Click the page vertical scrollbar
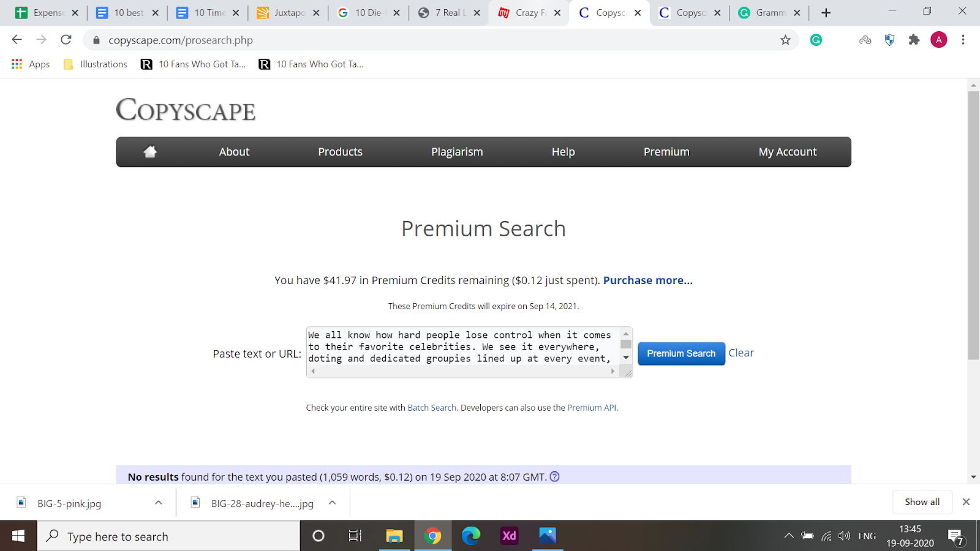 coord(973,225)
